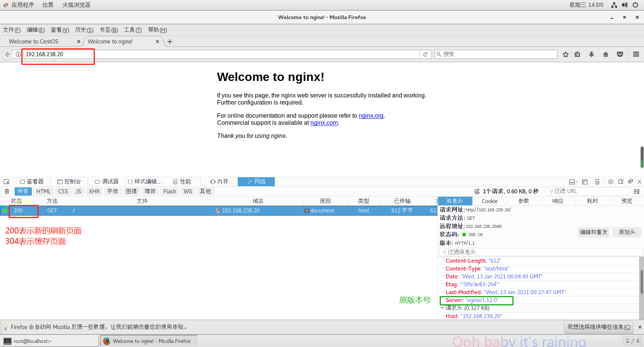The width and height of the screenshot is (644, 347).
Task: Click the 原始头 raw headers button
Action: pos(627,232)
